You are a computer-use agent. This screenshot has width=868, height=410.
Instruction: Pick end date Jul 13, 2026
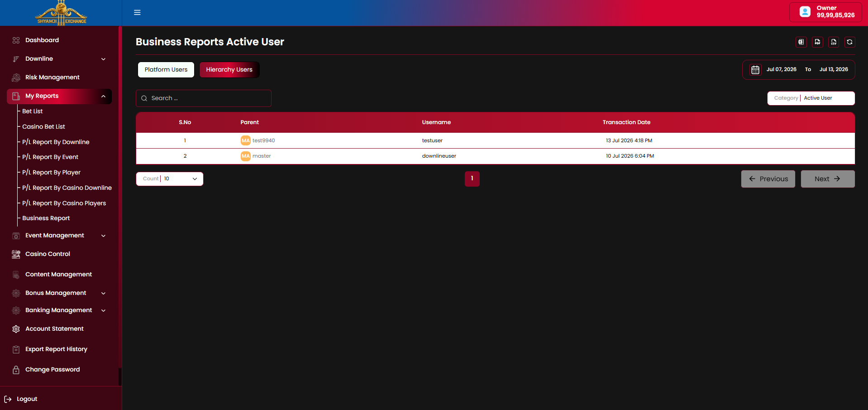point(834,70)
